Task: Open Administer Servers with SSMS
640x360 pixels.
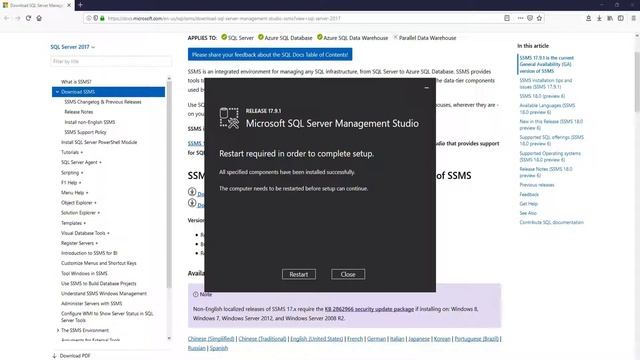Action: click(x=91, y=304)
